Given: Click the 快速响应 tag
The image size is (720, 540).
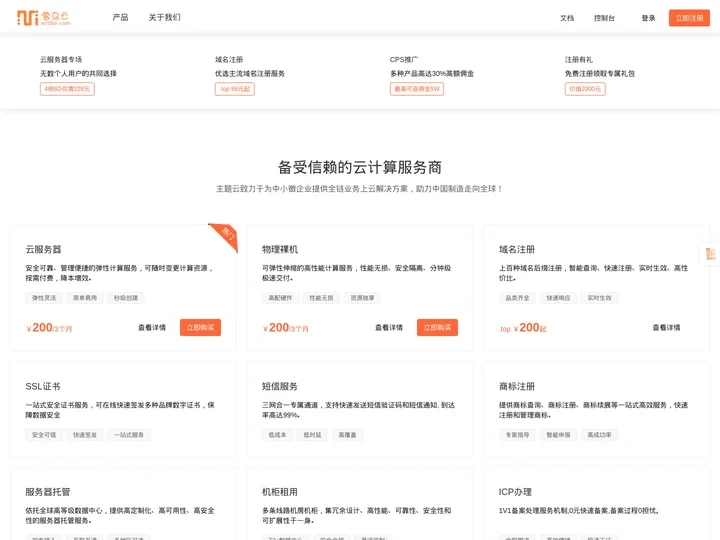Looking at the screenshot, I should click(558, 298).
